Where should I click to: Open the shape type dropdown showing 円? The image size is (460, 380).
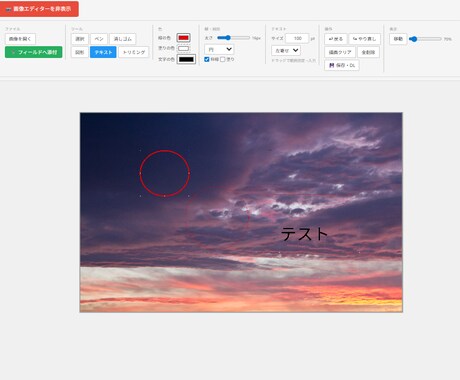(x=219, y=49)
